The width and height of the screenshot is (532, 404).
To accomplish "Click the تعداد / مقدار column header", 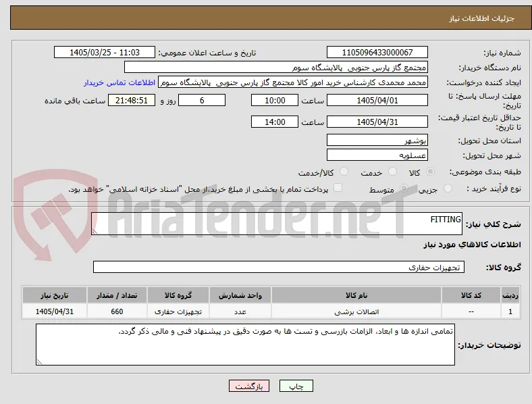I will (117, 295).
